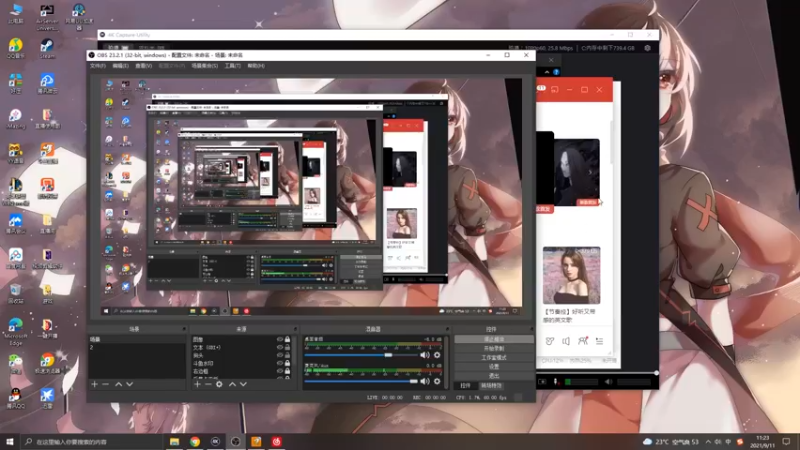800x450 pixels.
Task: Open QQ音乐 desktop shortcut
Action: point(15,48)
